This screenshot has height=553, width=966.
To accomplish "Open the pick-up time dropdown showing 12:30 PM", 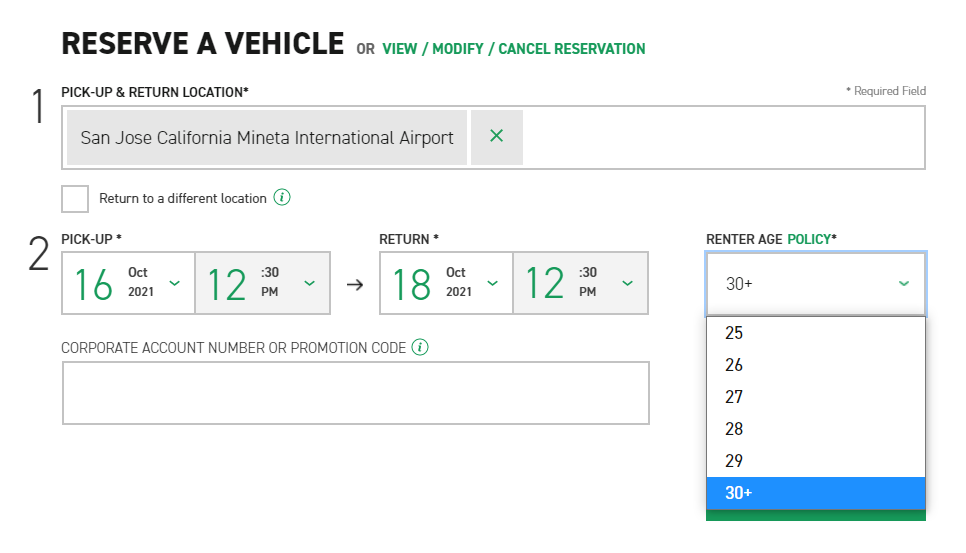I will tap(261, 283).
